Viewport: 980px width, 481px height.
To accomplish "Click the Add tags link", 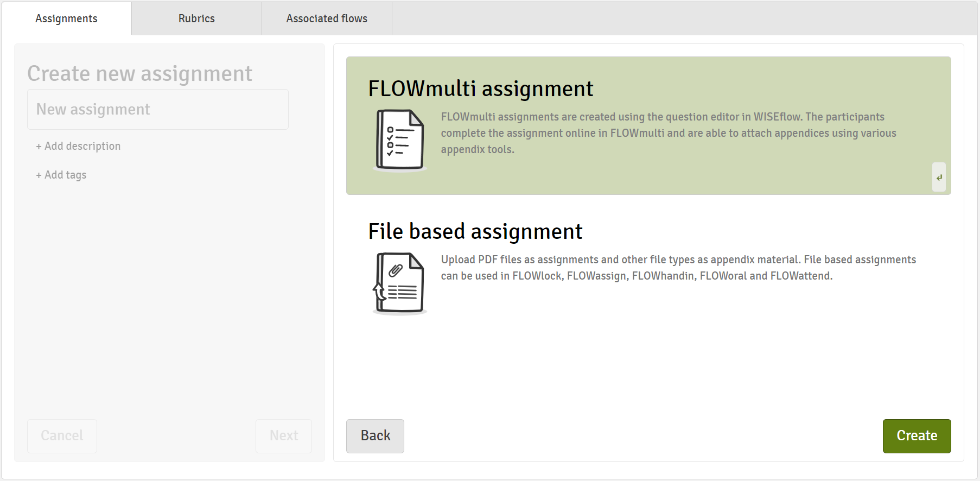I will [x=61, y=175].
